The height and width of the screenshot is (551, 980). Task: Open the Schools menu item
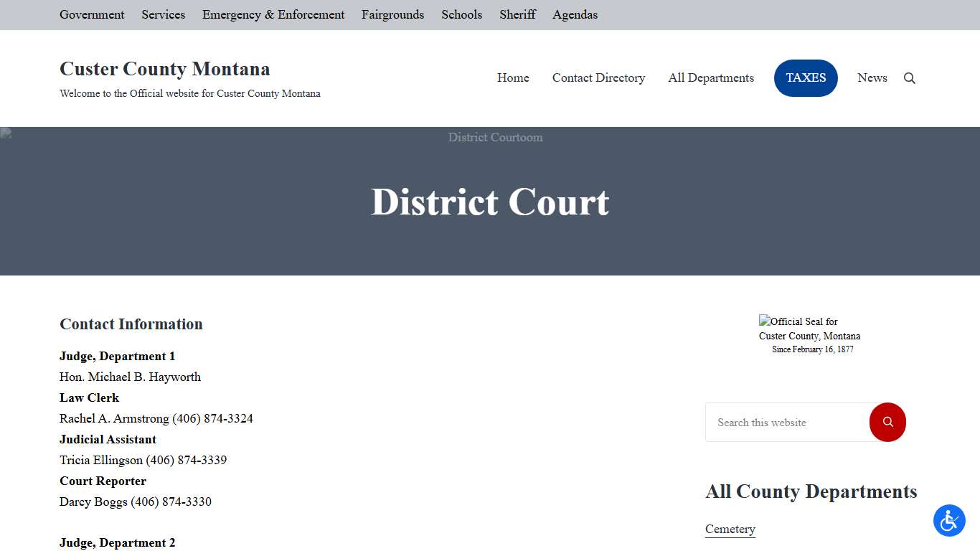click(x=461, y=14)
